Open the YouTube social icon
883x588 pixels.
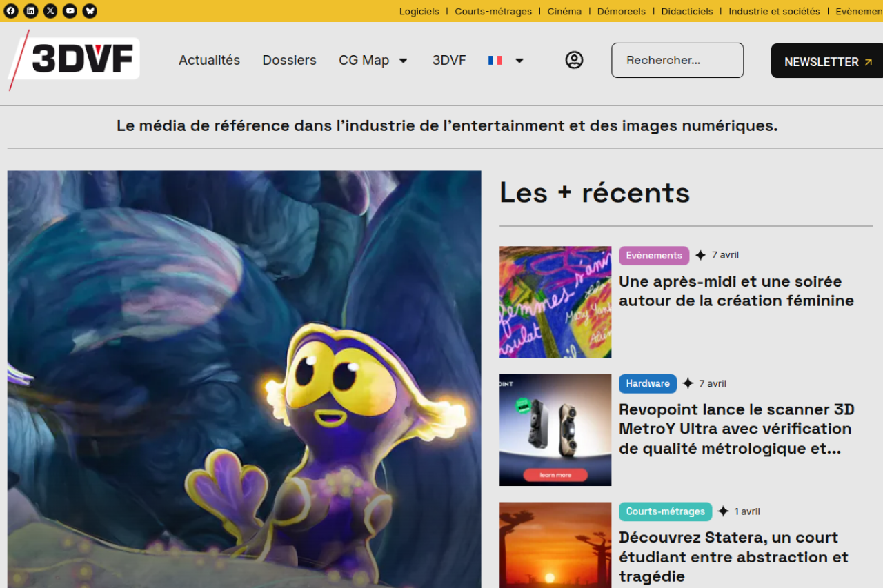[70, 11]
